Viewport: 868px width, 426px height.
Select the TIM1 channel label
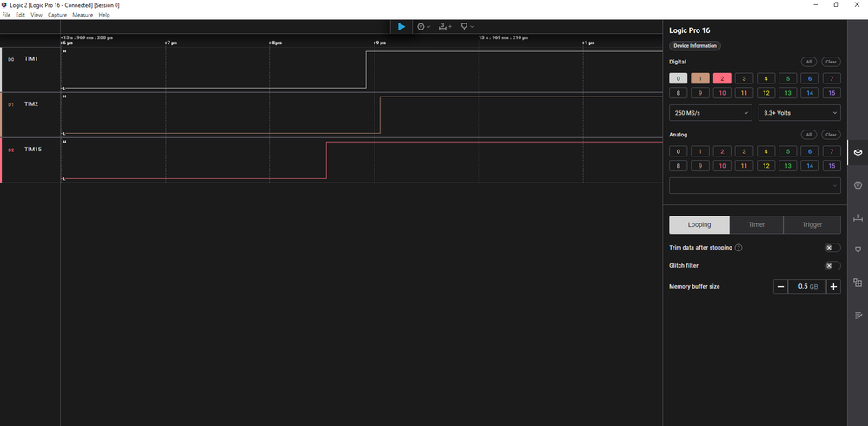click(31, 59)
